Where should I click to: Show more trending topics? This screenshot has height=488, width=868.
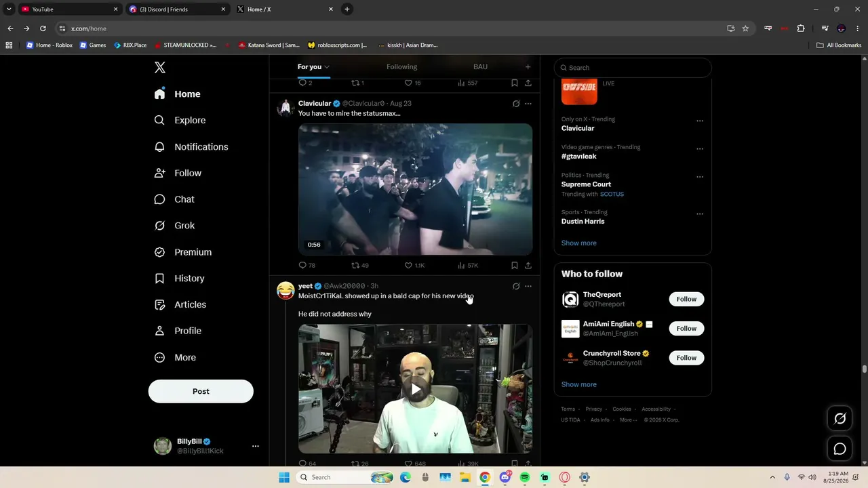tap(579, 243)
